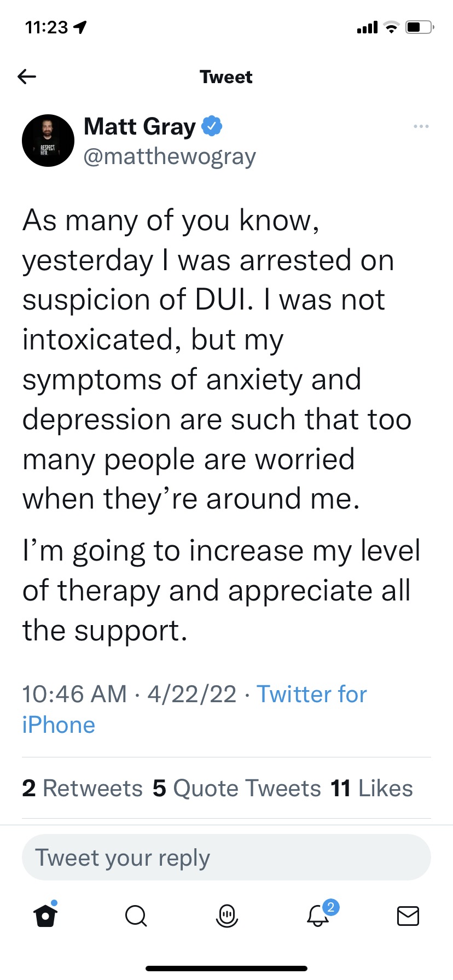The width and height of the screenshot is (453, 980).
Task: Open the @matthewogray handle
Action: [170, 157]
